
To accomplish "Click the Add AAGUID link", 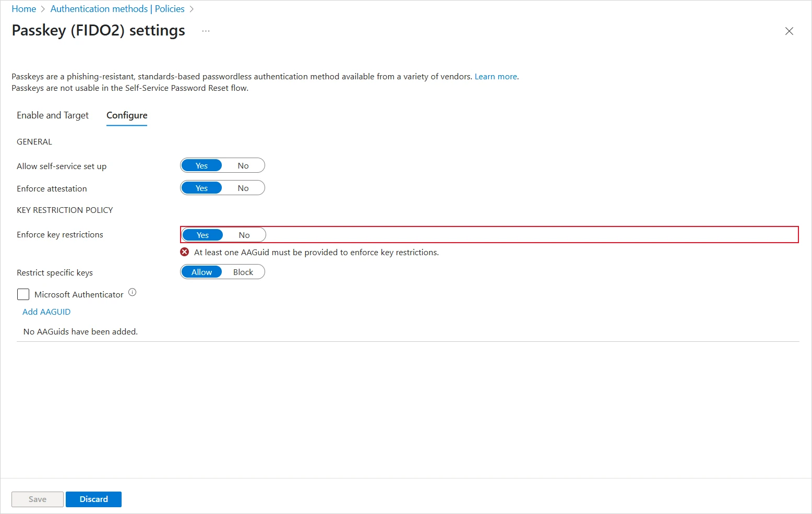I will pyautogui.click(x=46, y=312).
